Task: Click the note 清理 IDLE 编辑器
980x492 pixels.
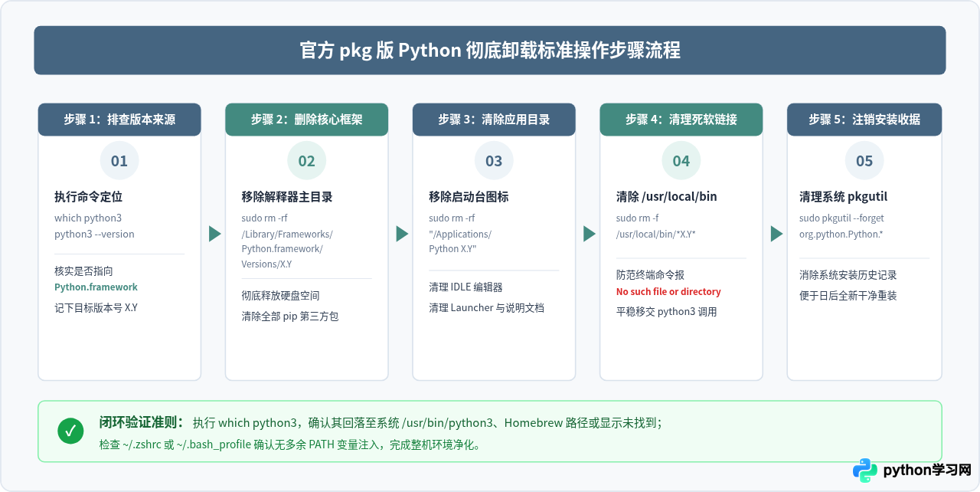Action: point(465,287)
